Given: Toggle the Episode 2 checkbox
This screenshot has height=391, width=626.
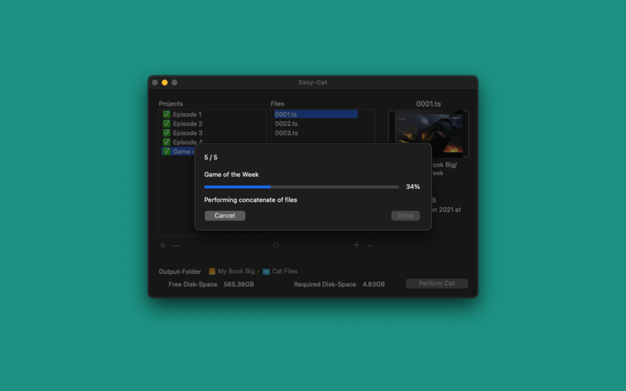Looking at the screenshot, I should 166,123.
